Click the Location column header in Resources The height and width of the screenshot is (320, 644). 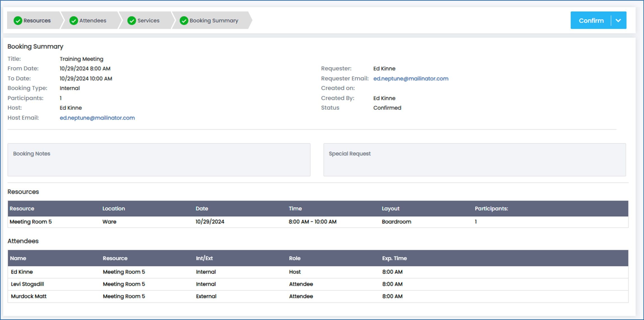(x=114, y=208)
